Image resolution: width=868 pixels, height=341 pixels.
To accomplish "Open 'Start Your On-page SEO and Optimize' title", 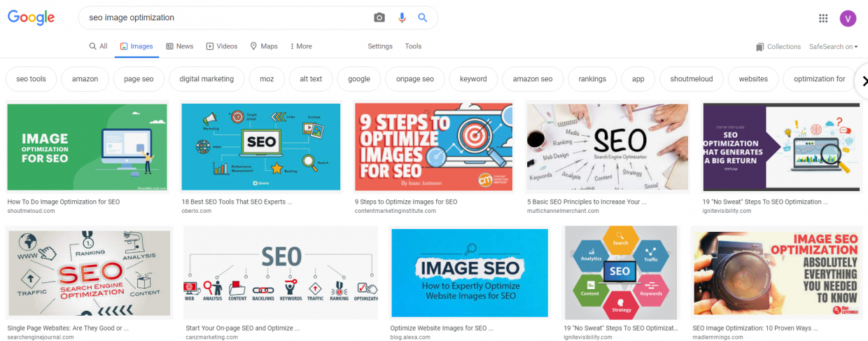I will [x=242, y=328].
